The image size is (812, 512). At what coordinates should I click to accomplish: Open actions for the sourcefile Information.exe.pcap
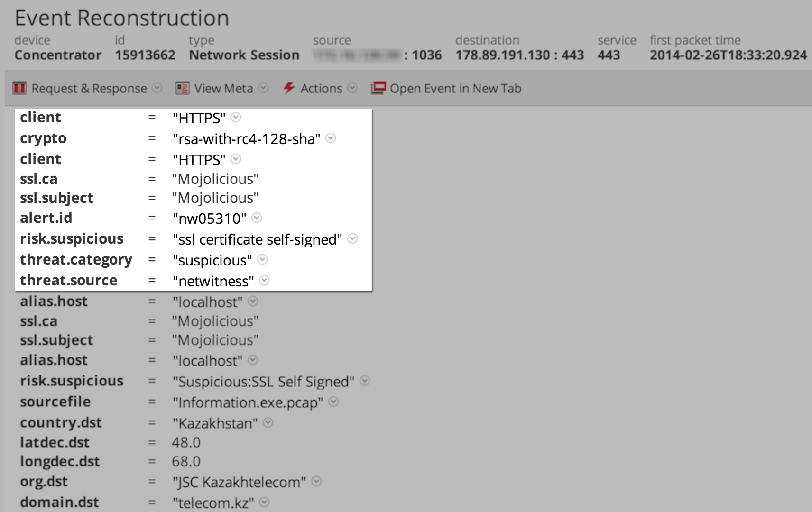pos(333,402)
